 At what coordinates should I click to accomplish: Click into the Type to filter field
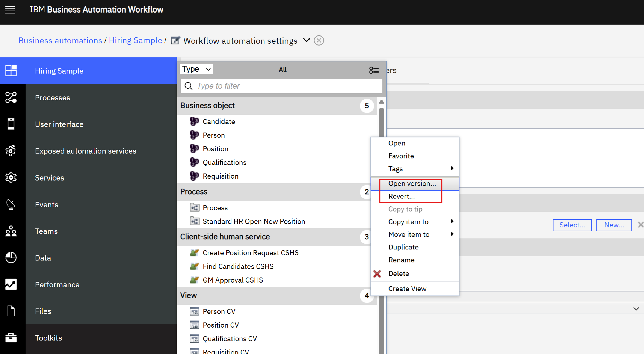point(281,86)
